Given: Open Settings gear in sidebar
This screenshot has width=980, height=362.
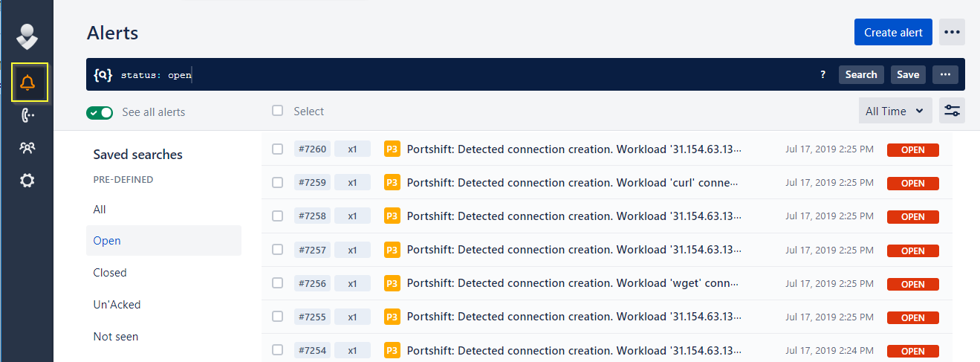Looking at the screenshot, I should coord(27,180).
